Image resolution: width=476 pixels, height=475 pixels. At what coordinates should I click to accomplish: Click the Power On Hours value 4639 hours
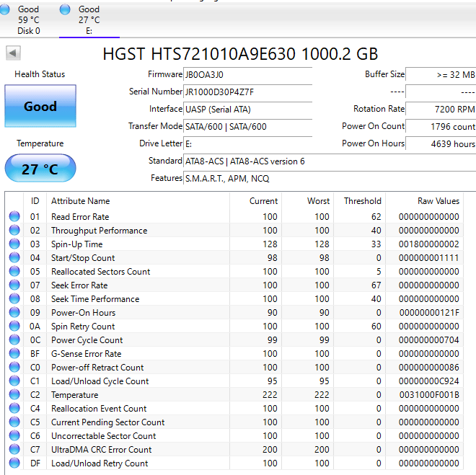pos(441,143)
